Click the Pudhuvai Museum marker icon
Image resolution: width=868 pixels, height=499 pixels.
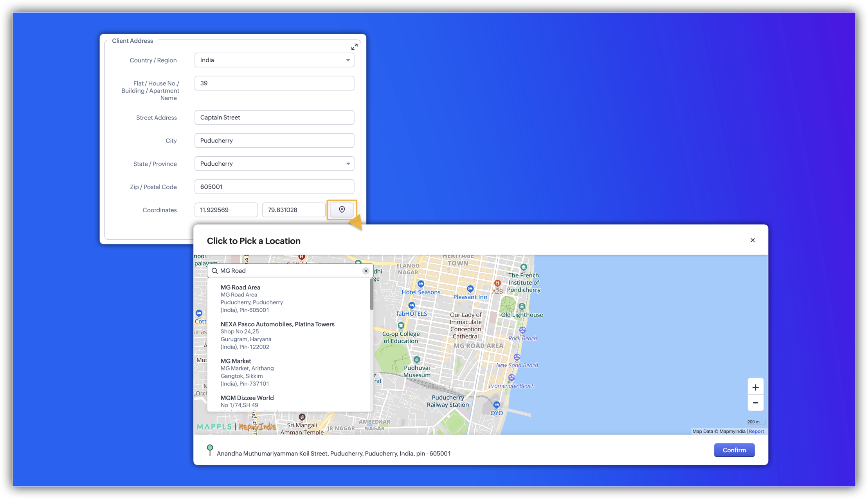[x=417, y=360]
